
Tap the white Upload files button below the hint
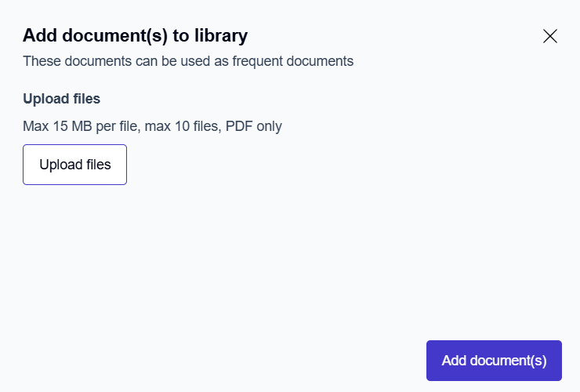[75, 165]
